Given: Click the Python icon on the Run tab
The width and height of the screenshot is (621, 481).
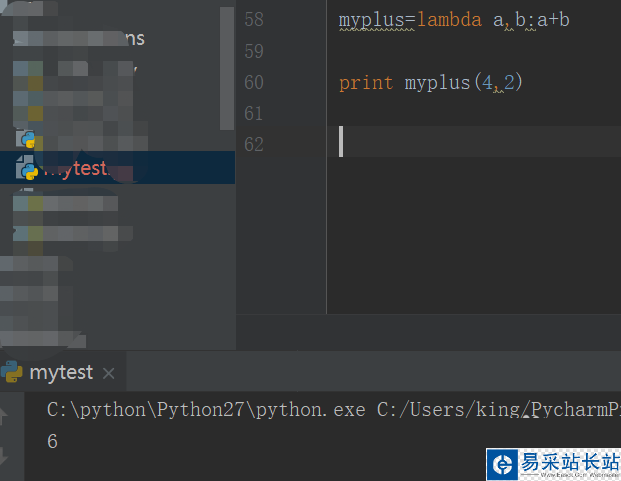Looking at the screenshot, I should [12, 372].
